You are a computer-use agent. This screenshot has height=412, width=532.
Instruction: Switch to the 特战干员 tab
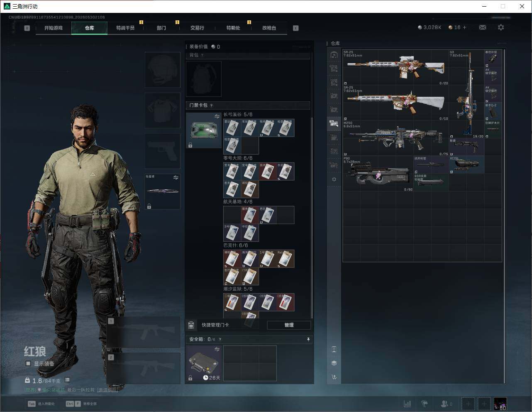tap(125, 28)
